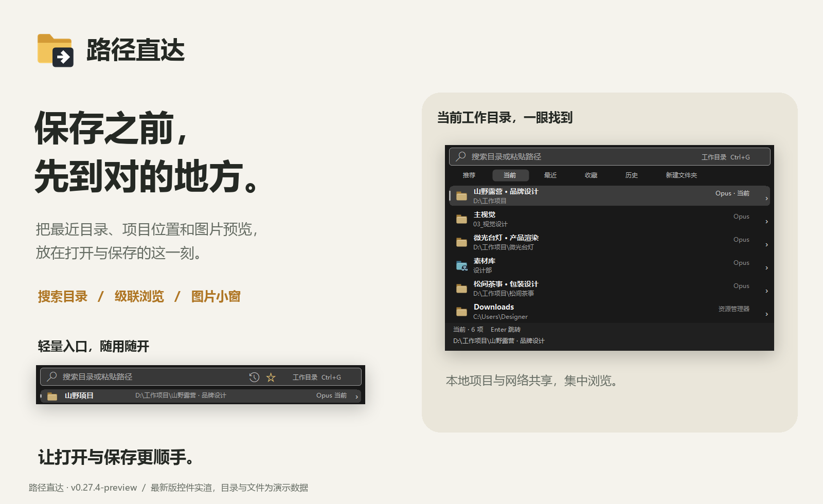Click folder icon beside 松间茶事 • 包装设计
Viewport: 823px width, 504px height.
[x=461, y=289]
